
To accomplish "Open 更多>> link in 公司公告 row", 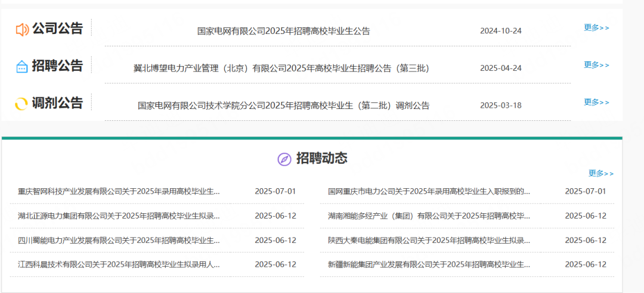I will click(596, 27).
